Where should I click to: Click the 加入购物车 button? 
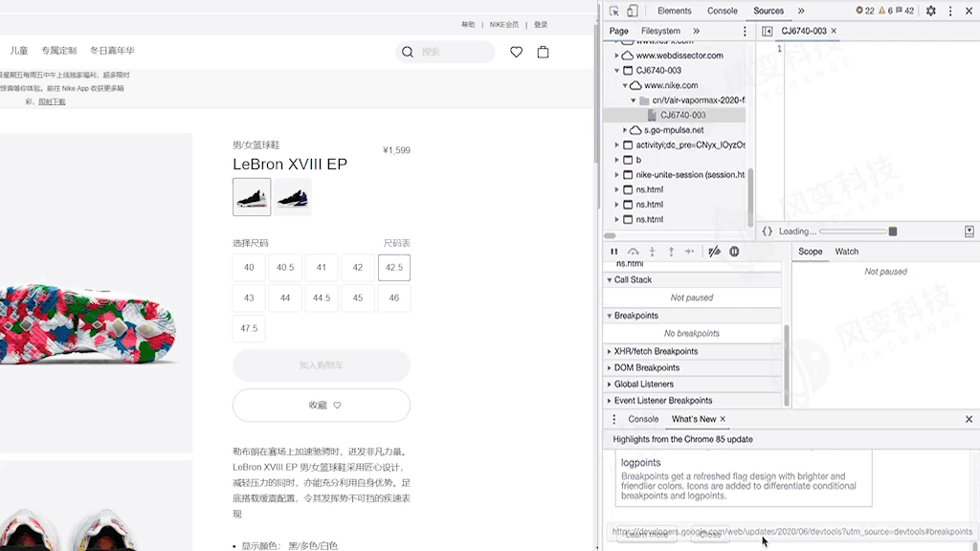tap(321, 365)
